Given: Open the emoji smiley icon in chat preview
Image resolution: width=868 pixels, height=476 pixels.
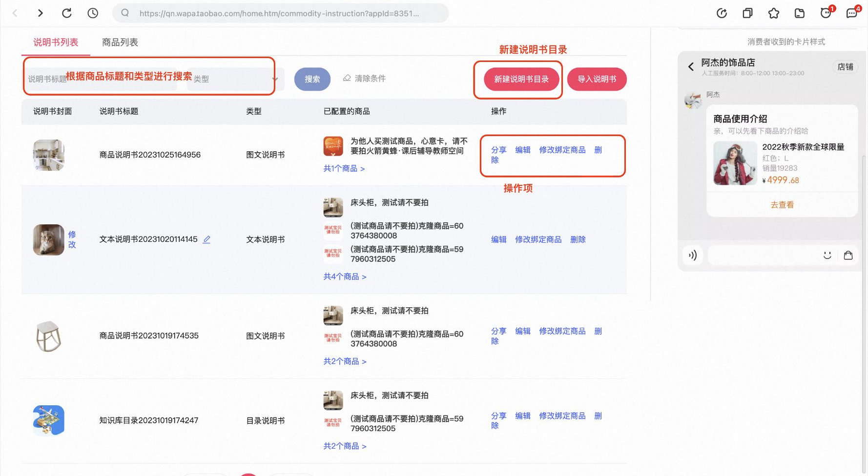Looking at the screenshot, I should coord(827,255).
